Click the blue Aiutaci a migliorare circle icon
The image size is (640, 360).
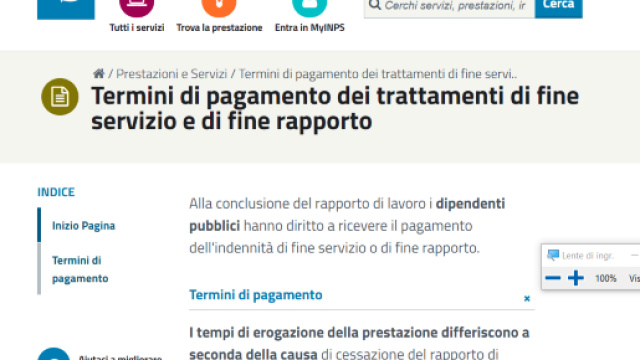tap(53, 354)
